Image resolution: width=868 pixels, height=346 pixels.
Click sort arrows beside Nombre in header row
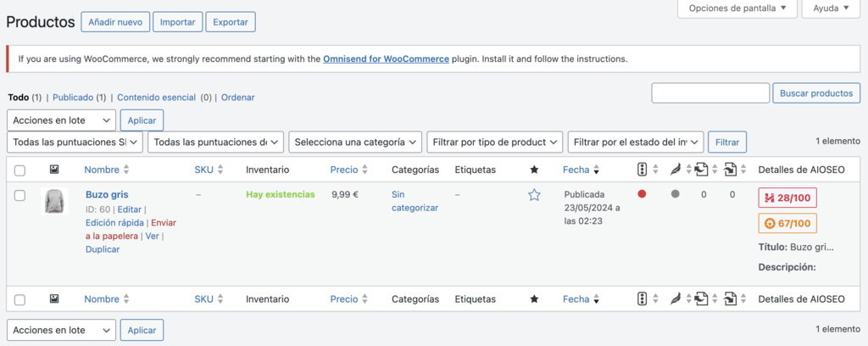point(126,170)
